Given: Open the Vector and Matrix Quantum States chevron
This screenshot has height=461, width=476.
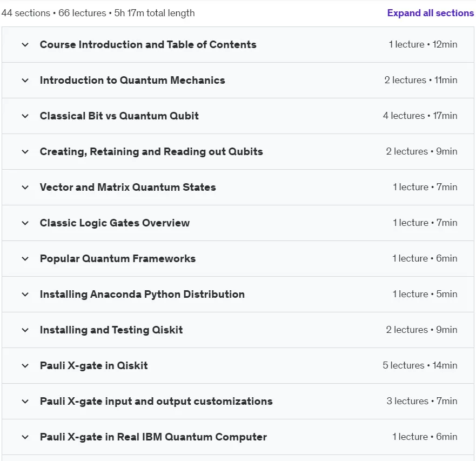Looking at the screenshot, I should (25, 188).
